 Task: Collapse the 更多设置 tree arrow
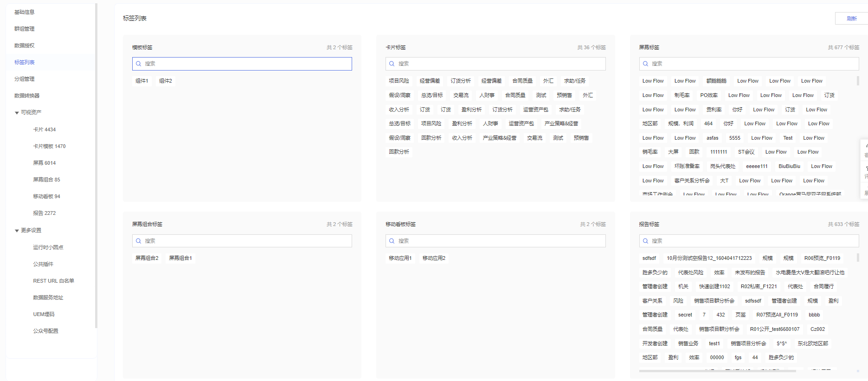point(17,231)
